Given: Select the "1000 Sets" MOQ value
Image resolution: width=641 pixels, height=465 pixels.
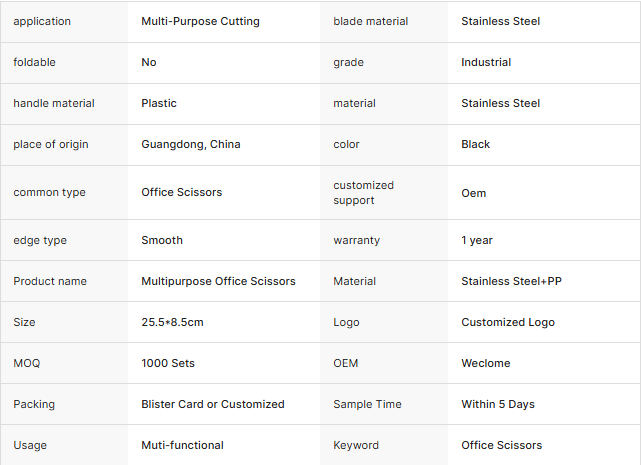Looking at the screenshot, I should [168, 363].
